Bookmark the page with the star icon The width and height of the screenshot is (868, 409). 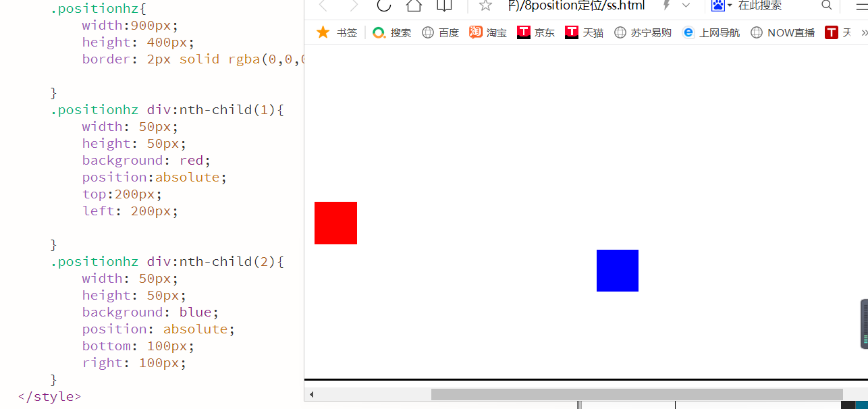(x=485, y=5)
